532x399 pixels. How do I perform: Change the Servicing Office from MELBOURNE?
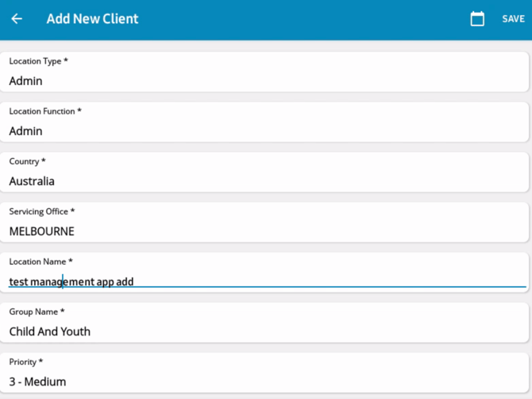pyautogui.click(x=264, y=222)
